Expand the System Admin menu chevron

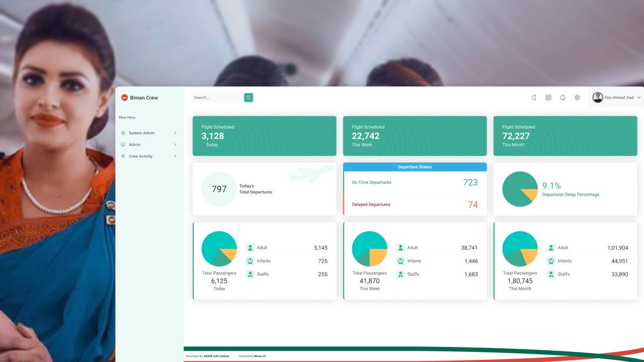coord(175,133)
